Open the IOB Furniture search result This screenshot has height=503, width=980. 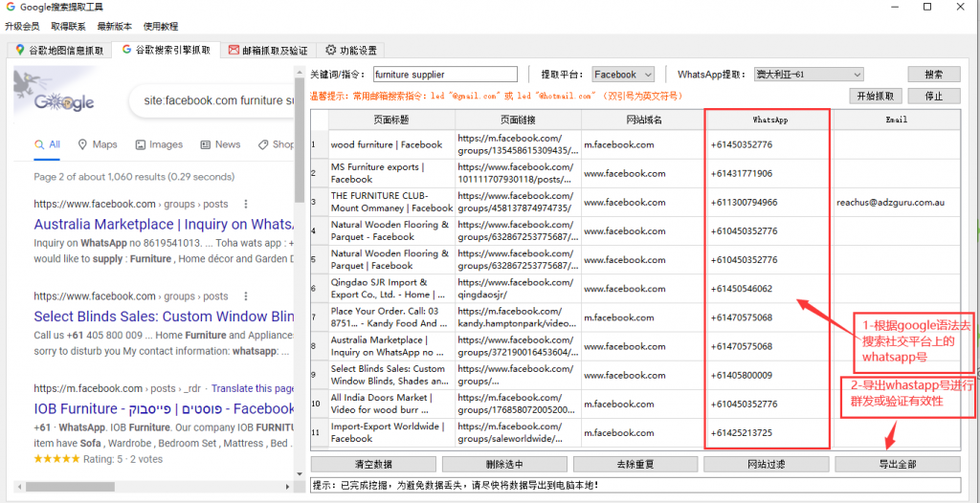click(164, 408)
